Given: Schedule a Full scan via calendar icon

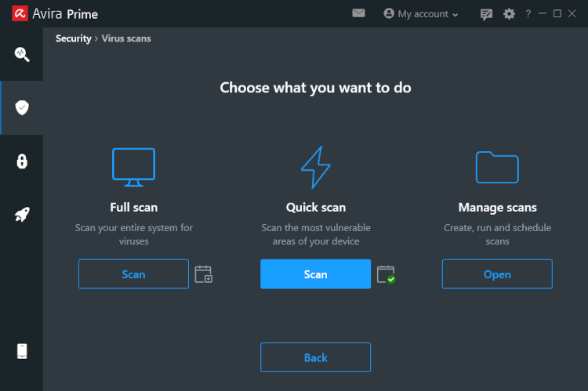Looking at the screenshot, I should pos(203,274).
